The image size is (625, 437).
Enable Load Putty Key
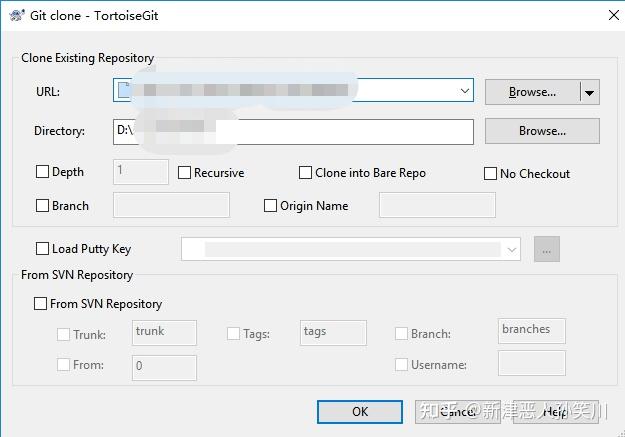42,249
